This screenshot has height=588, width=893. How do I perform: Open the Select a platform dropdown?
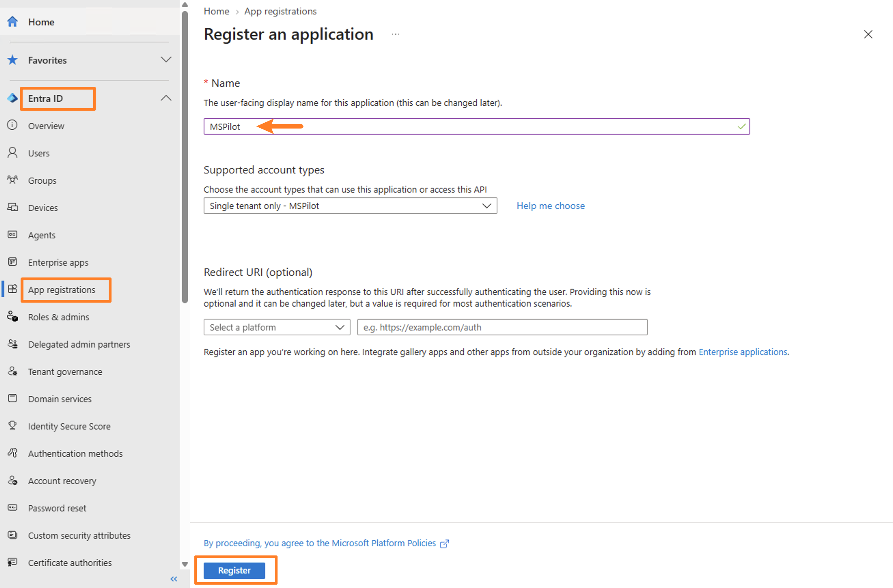[277, 327]
